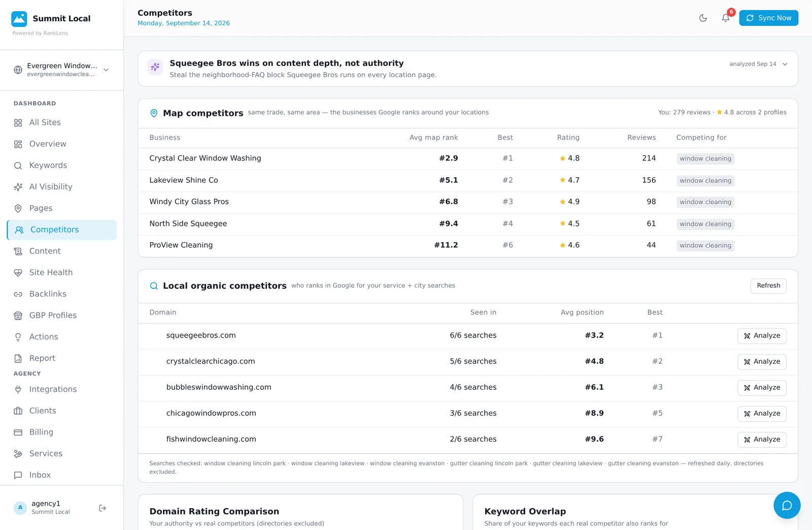Go to Overview page
This screenshot has width=812, height=530.
61,144
